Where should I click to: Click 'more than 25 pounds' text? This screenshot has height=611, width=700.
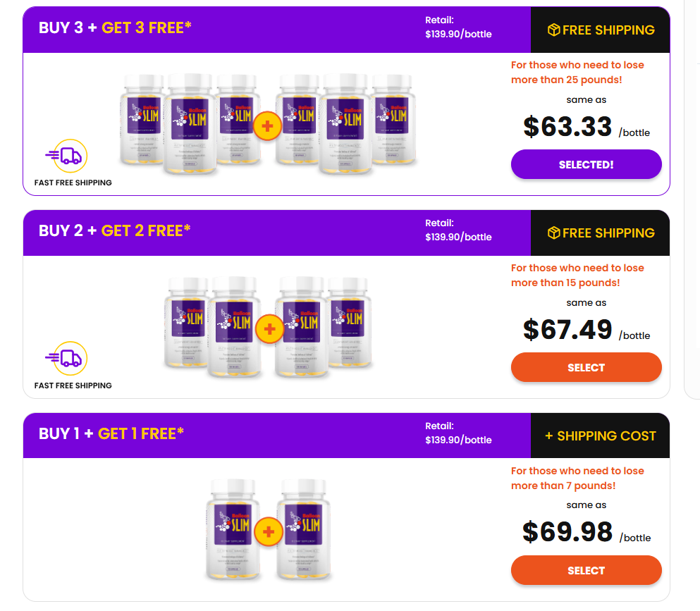click(x=567, y=80)
